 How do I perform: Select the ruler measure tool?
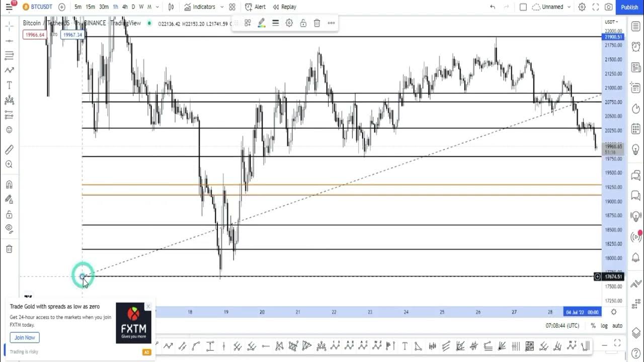(9, 149)
